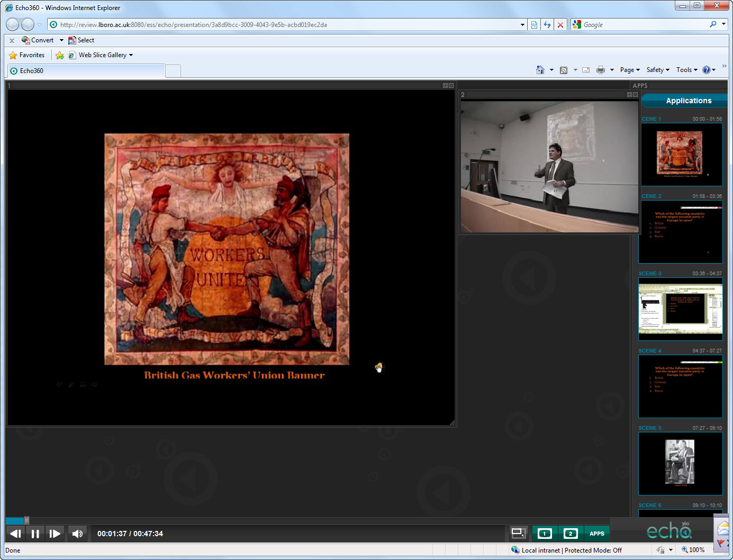
Task: Open the Page dropdown menu
Action: pyautogui.click(x=629, y=70)
